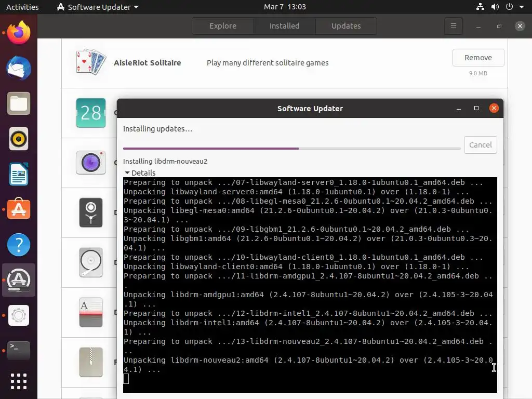Click inside the terminal details output
The image size is (532, 399).
(x=310, y=285)
